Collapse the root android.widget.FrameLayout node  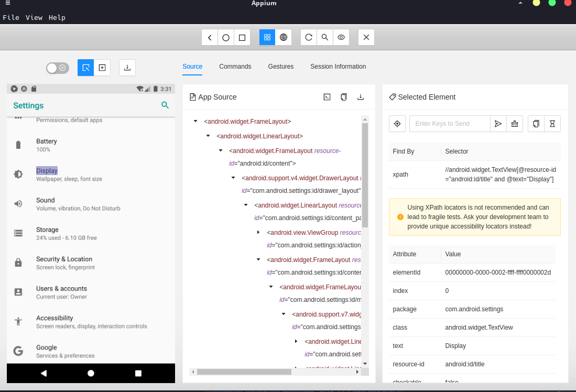click(x=195, y=122)
